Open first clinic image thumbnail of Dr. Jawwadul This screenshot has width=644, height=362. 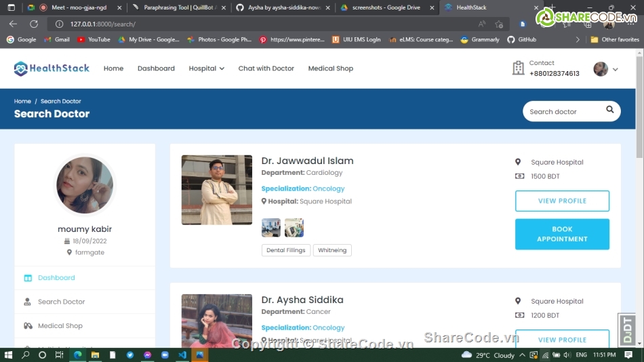coord(271,228)
